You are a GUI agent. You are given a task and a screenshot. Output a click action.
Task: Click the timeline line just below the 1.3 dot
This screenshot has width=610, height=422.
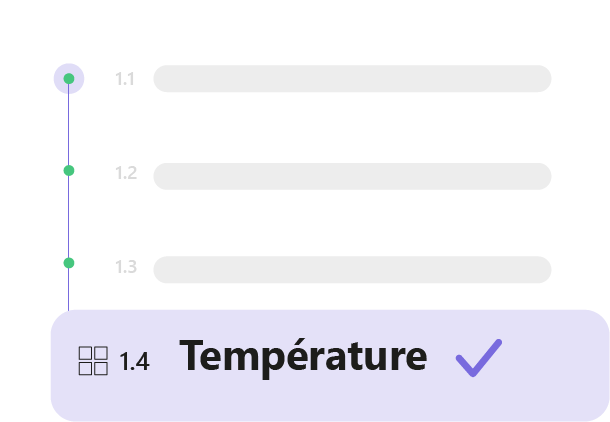pyautogui.click(x=68, y=288)
